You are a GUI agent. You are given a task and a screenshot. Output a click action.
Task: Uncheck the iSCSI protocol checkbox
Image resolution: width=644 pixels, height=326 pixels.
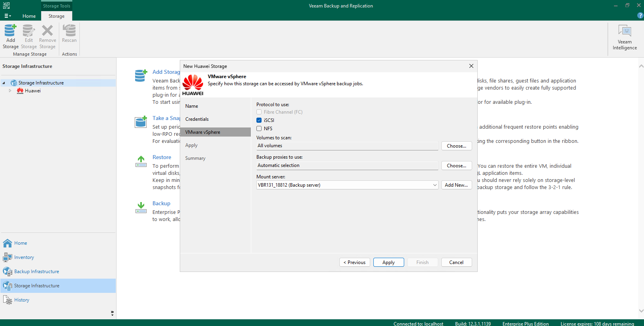(x=259, y=120)
